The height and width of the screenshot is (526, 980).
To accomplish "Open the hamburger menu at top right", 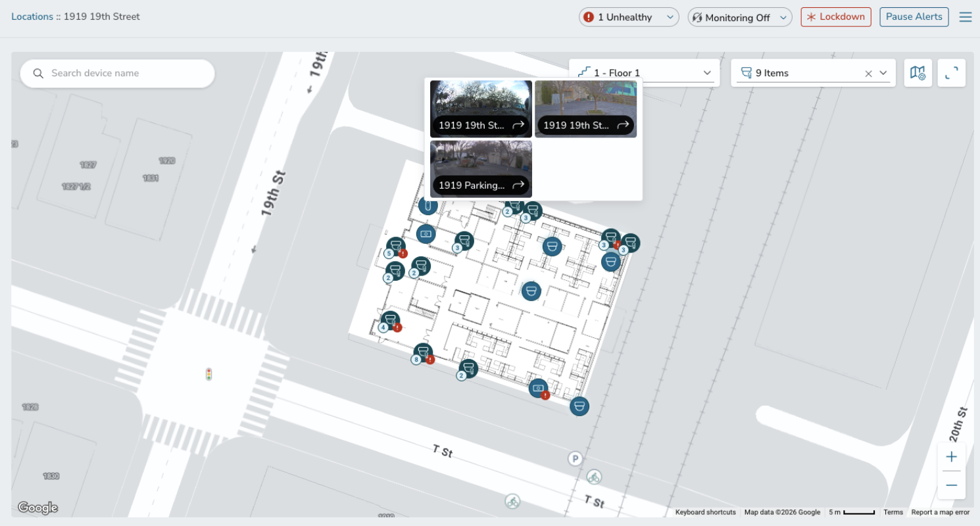I will tap(965, 16).
